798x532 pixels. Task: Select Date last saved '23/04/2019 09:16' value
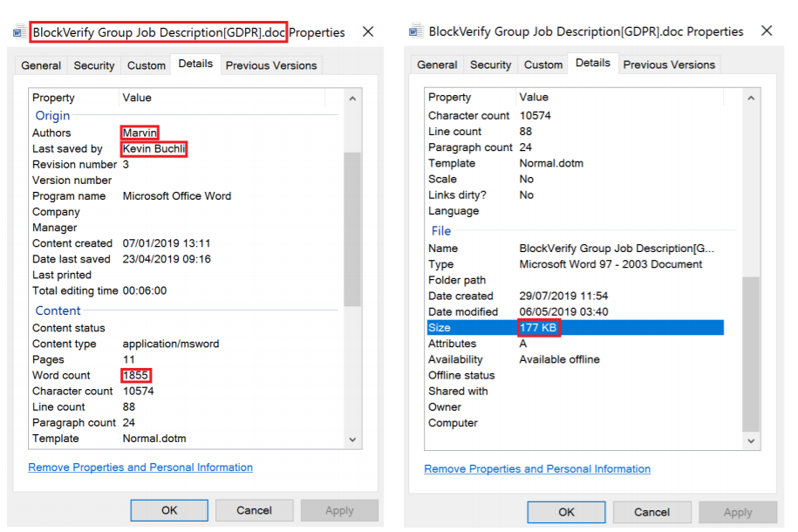click(x=167, y=259)
